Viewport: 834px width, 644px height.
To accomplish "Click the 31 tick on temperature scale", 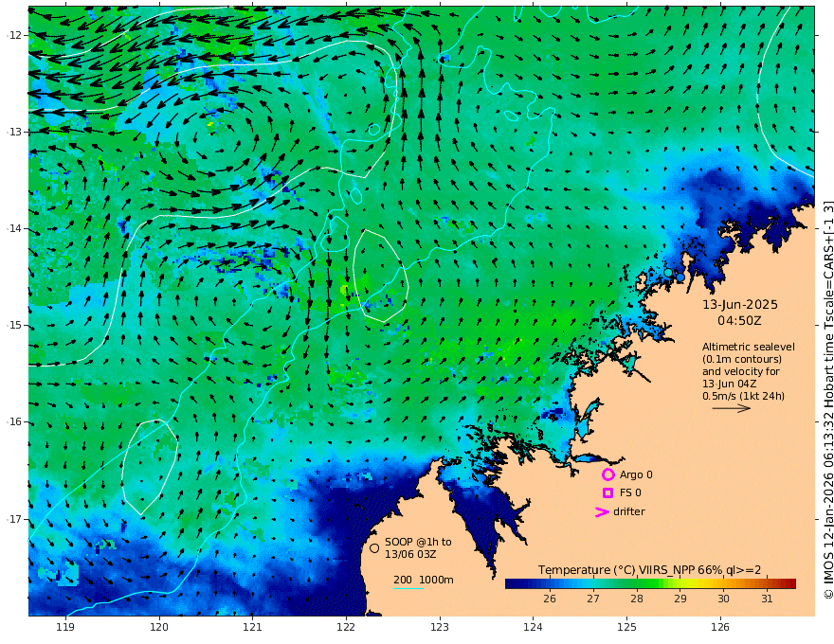I will (767, 599).
